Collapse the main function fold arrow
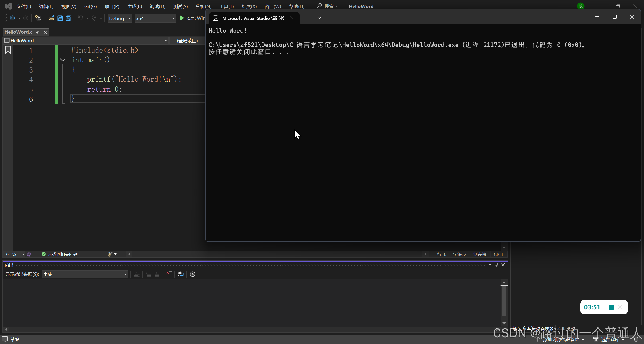This screenshot has width=644, height=344. 63,60
